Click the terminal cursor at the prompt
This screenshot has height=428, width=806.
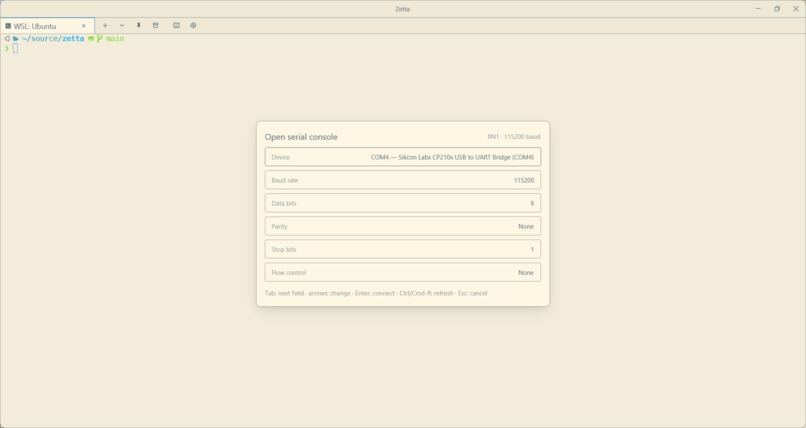click(15, 48)
